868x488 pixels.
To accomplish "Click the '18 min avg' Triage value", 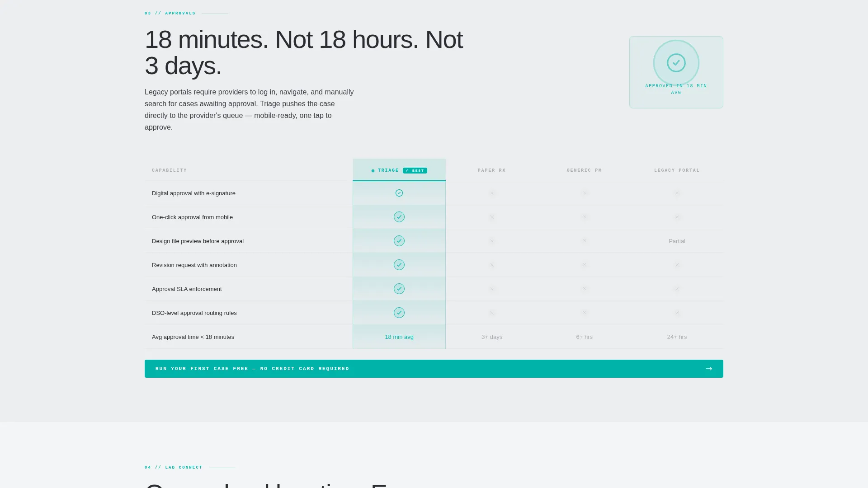I will click(x=399, y=337).
